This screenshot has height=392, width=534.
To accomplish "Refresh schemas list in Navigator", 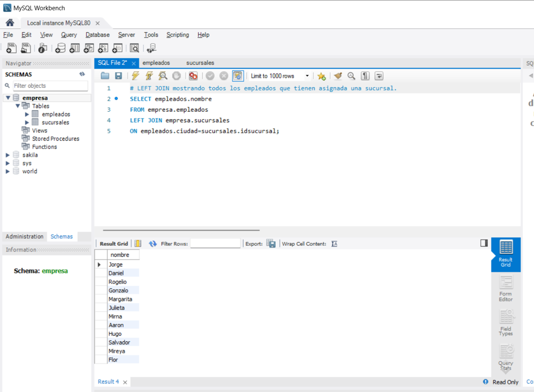I will 82,74.
